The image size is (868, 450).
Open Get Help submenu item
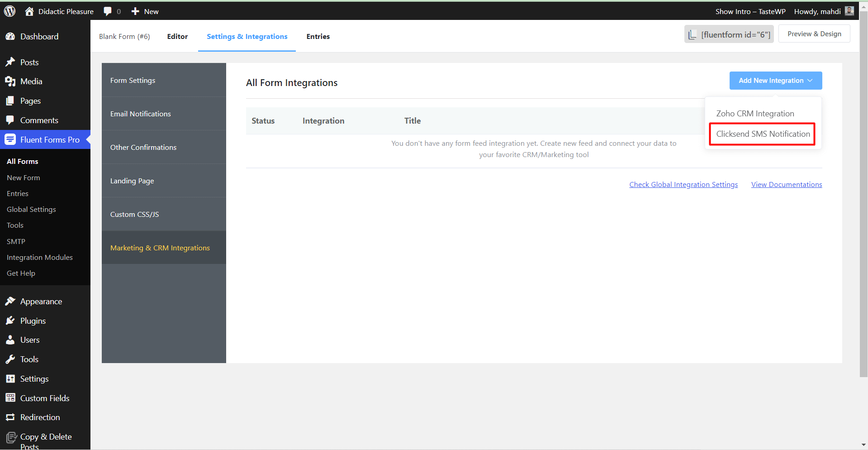[x=21, y=273]
